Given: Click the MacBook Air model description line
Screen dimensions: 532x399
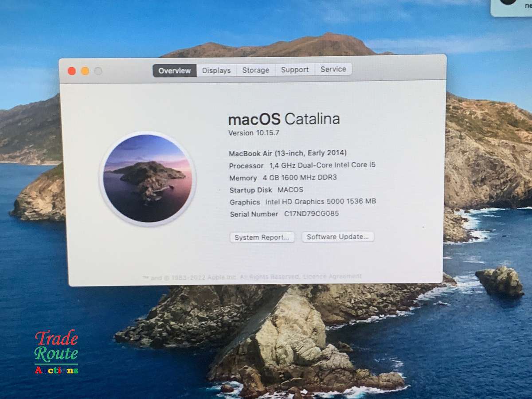Looking at the screenshot, I should (288, 153).
